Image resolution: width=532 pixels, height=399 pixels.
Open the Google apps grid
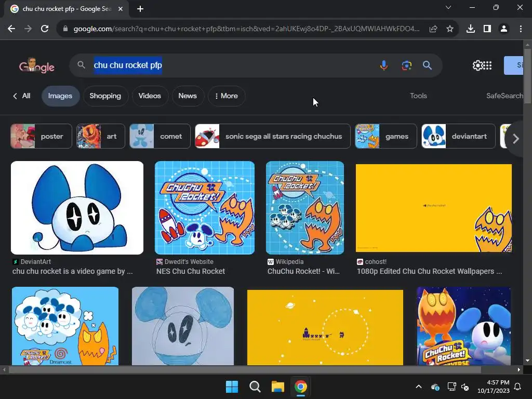(487, 65)
